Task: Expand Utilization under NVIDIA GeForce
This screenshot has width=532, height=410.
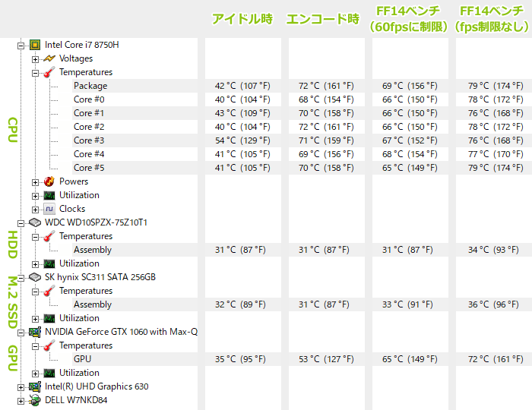Action: [35, 374]
